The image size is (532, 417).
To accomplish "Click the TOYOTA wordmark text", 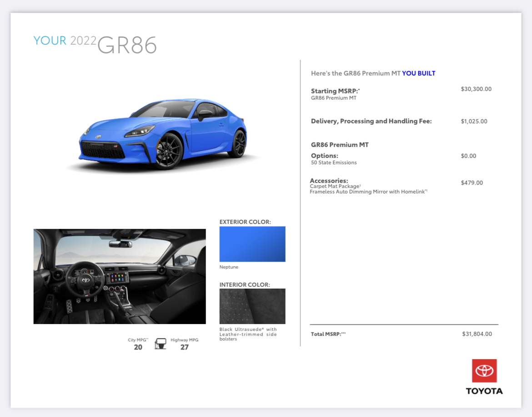I will point(484,391).
